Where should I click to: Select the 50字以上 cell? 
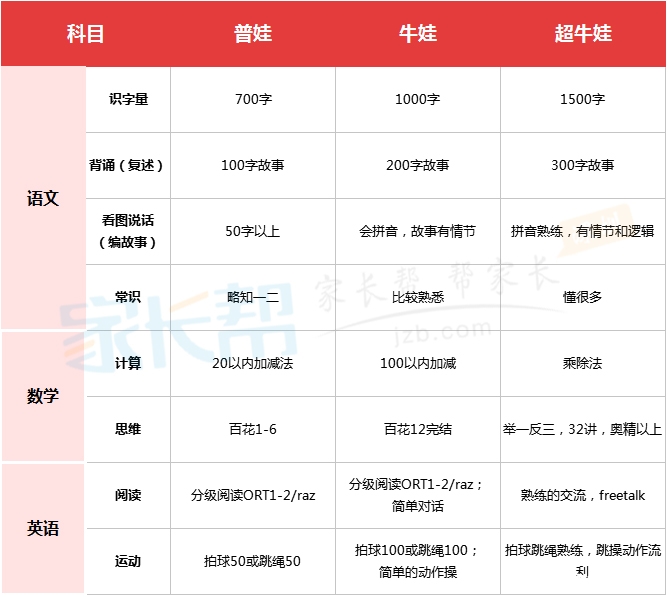click(x=253, y=231)
